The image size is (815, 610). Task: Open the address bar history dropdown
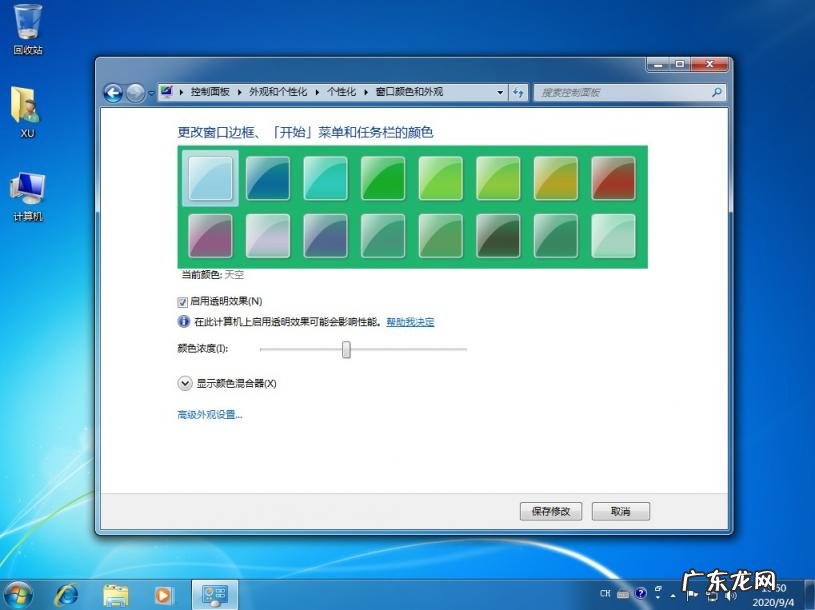point(501,92)
